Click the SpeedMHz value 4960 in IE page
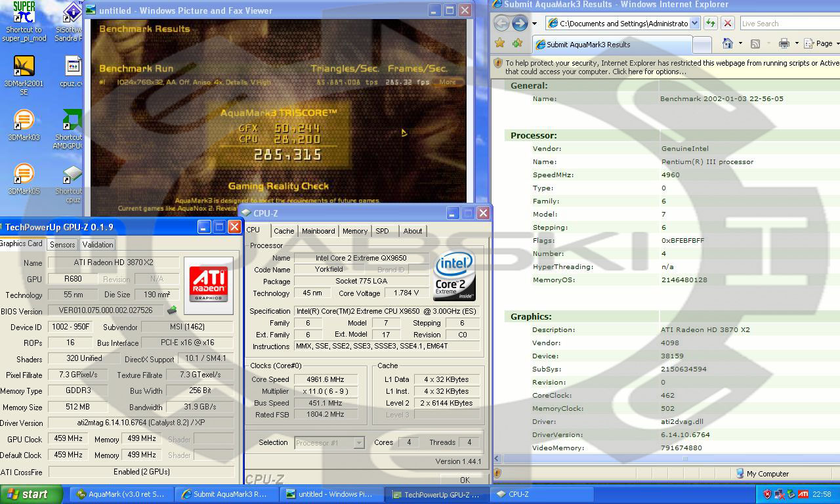 coord(671,175)
